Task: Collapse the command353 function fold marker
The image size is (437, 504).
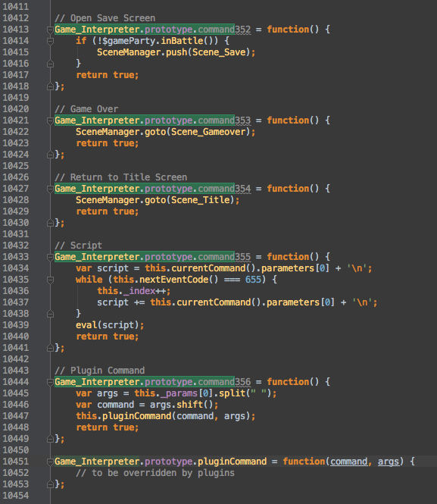Action: [50, 121]
